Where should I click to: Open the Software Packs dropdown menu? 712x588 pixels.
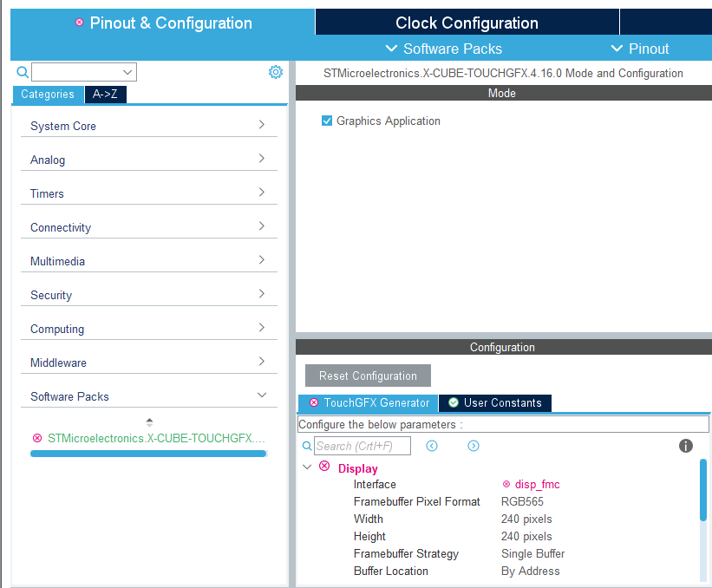click(x=444, y=49)
